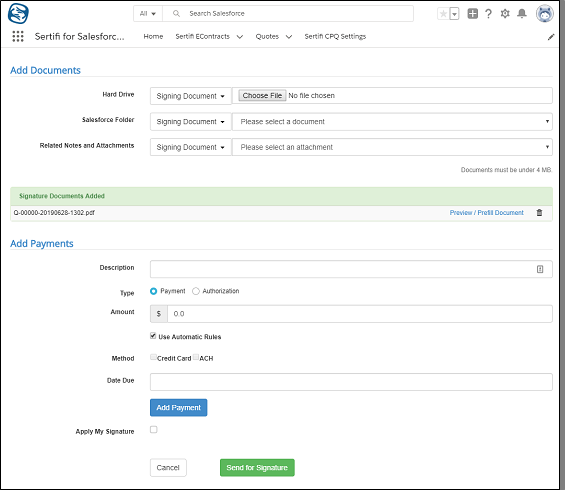Open the App Launcher grid icon

(18, 36)
